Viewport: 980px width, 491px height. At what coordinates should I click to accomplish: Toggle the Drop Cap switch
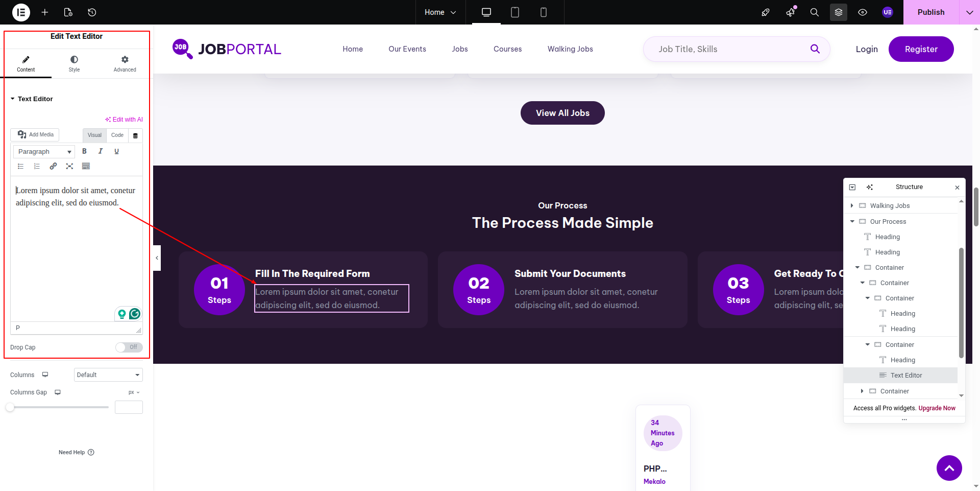(129, 347)
